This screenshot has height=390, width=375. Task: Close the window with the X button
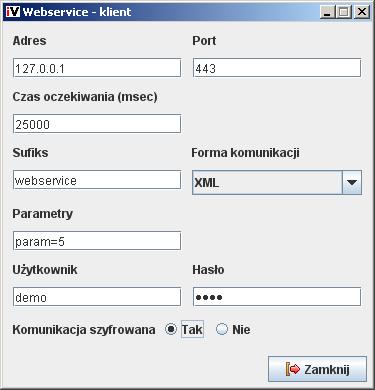362,12
